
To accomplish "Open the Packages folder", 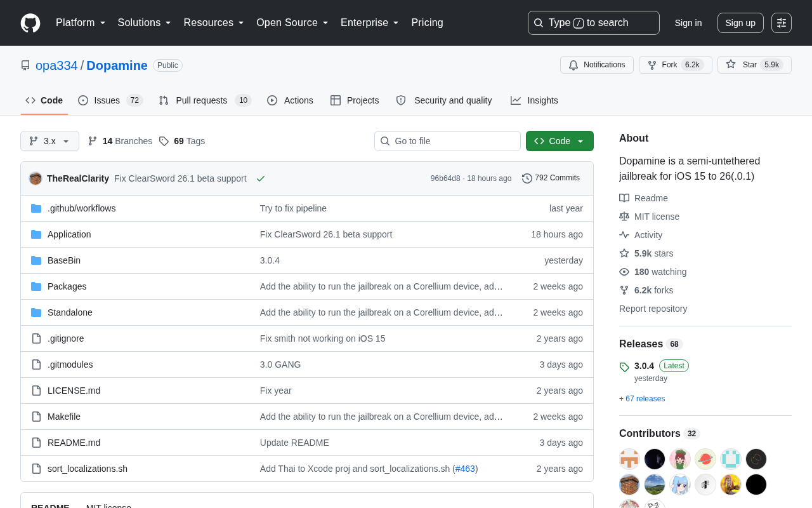I will click(x=67, y=286).
